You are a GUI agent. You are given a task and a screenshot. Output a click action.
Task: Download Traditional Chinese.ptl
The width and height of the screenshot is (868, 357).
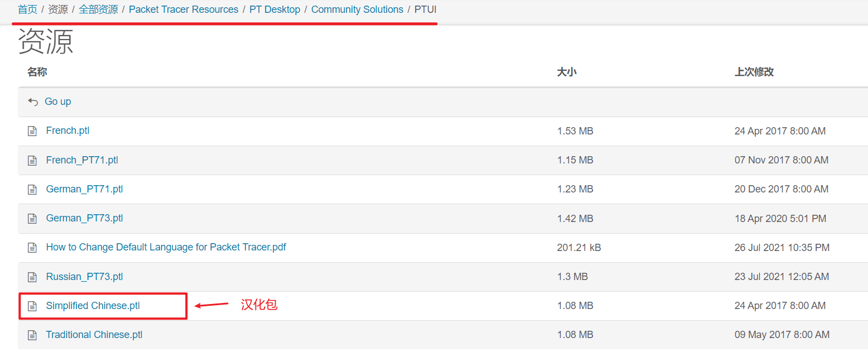click(x=94, y=335)
